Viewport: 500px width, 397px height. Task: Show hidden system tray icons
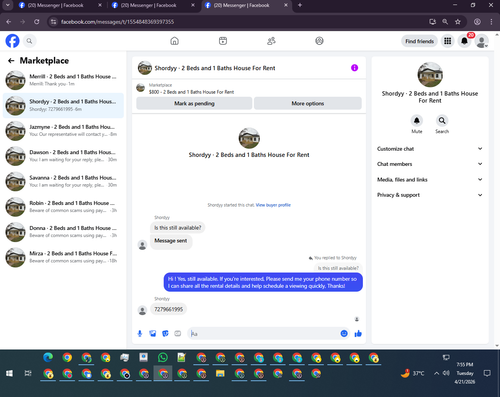[x=436, y=373]
